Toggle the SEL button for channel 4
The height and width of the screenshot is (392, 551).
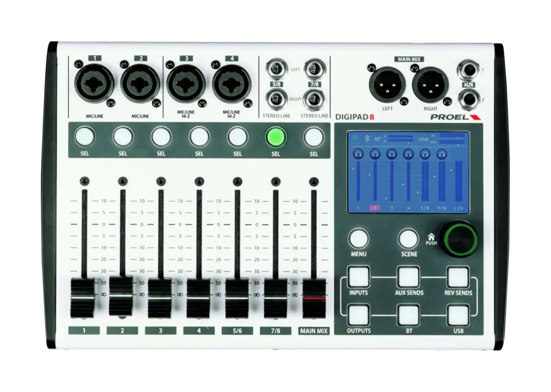click(x=199, y=137)
